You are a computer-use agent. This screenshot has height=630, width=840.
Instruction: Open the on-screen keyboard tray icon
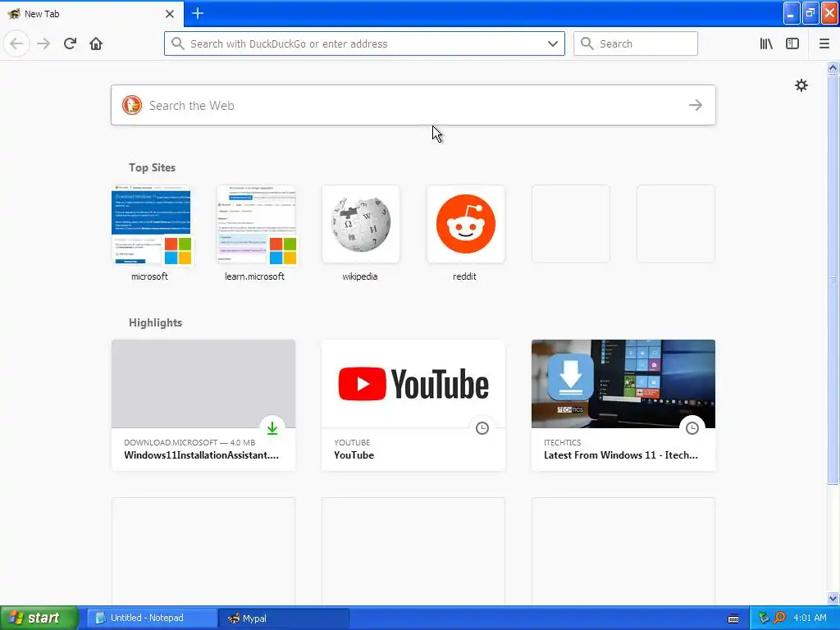(733, 619)
